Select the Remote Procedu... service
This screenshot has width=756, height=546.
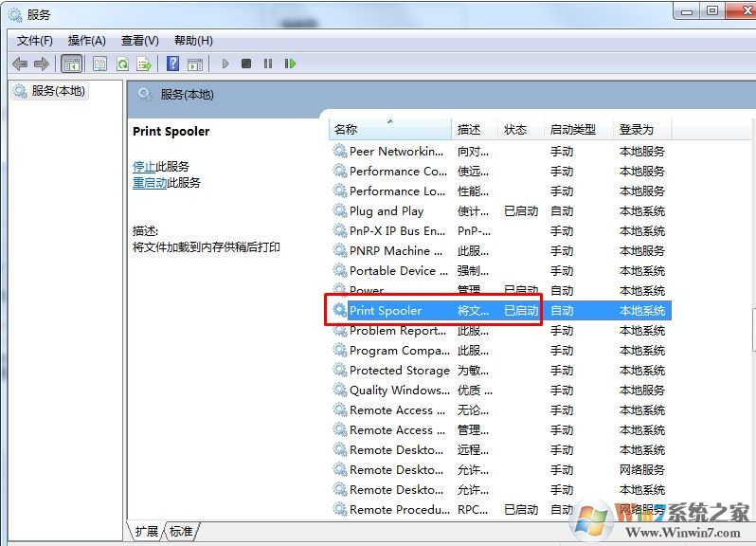point(500,509)
